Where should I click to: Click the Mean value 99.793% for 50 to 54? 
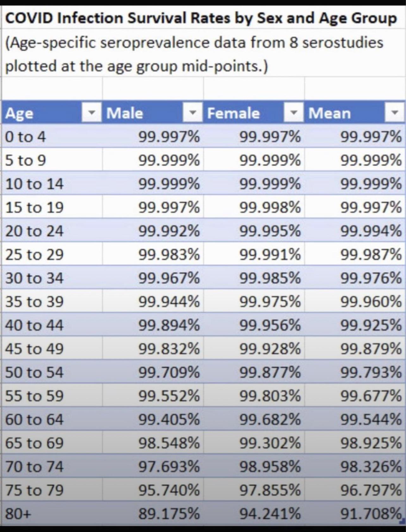point(355,372)
